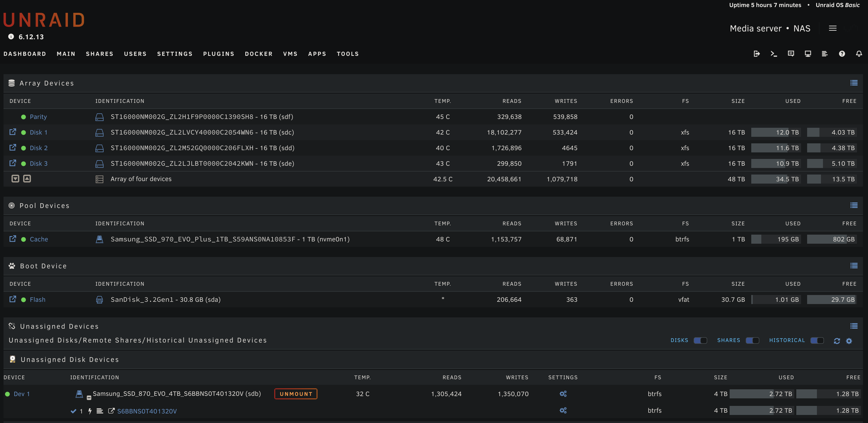Click the UNMOUNT button
The height and width of the screenshot is (423, 868).
click(x=296, y=394)
